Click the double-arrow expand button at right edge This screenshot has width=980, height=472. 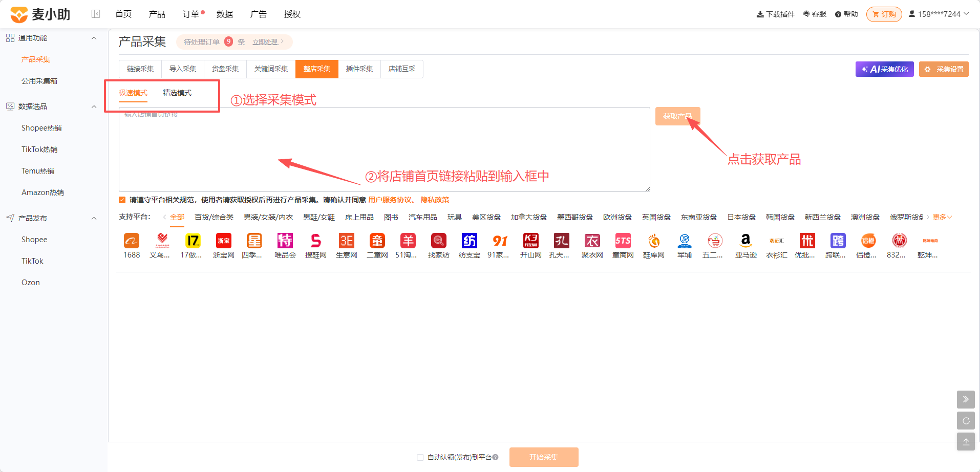pyautogui.click(x=966, y=399)
